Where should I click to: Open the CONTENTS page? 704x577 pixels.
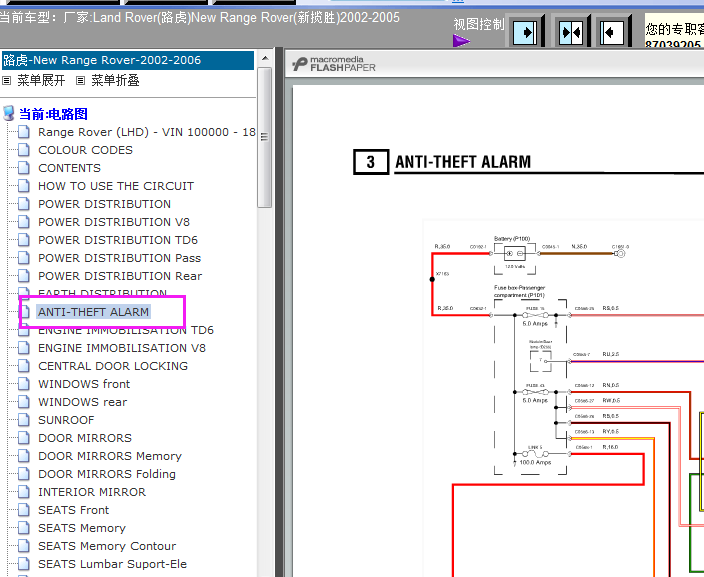tap(69, 168)
